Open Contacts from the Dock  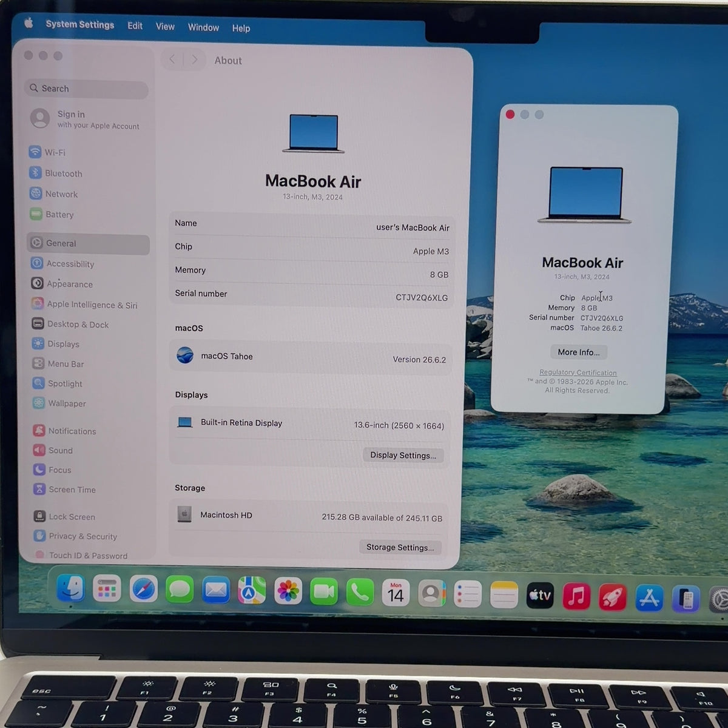tap(431, 594)
